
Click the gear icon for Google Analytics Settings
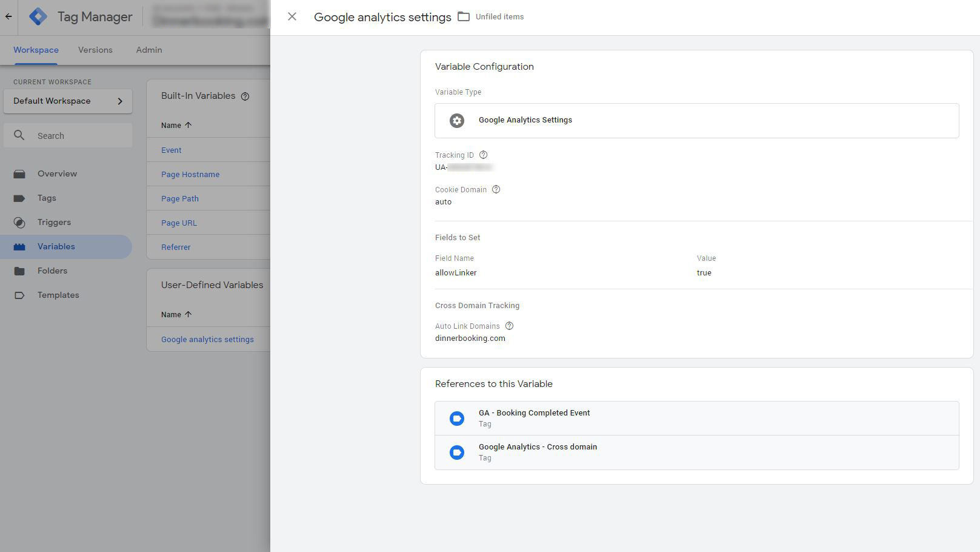[x=457, y=120]
